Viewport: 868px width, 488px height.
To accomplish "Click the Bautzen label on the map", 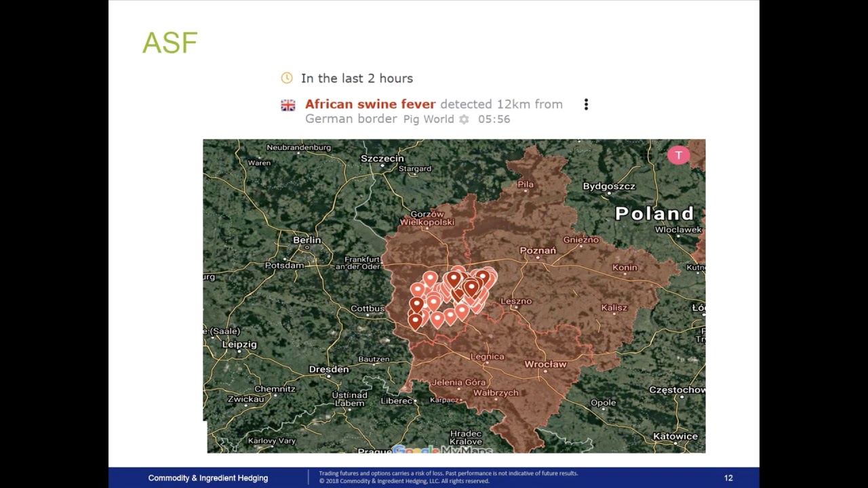I will pos(374,359).
